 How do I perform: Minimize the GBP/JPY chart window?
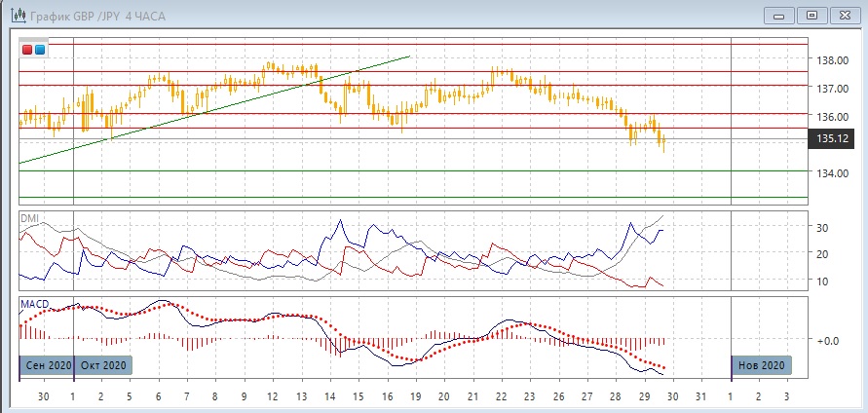coord(777,15)
